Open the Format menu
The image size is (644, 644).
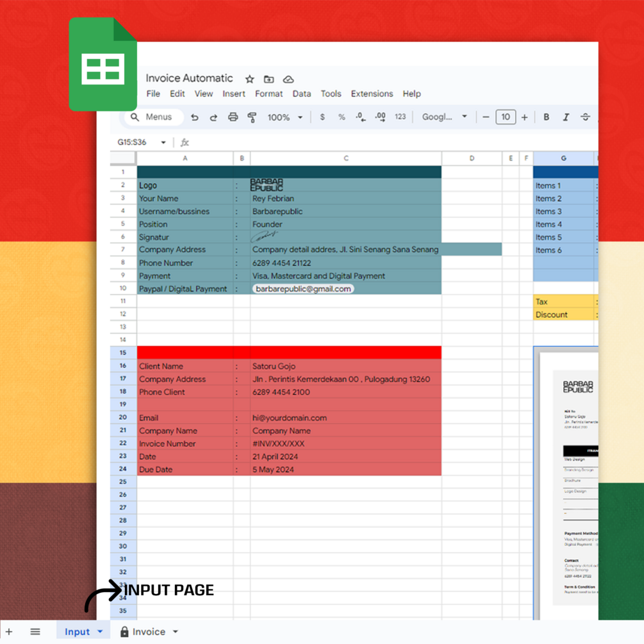268,94
